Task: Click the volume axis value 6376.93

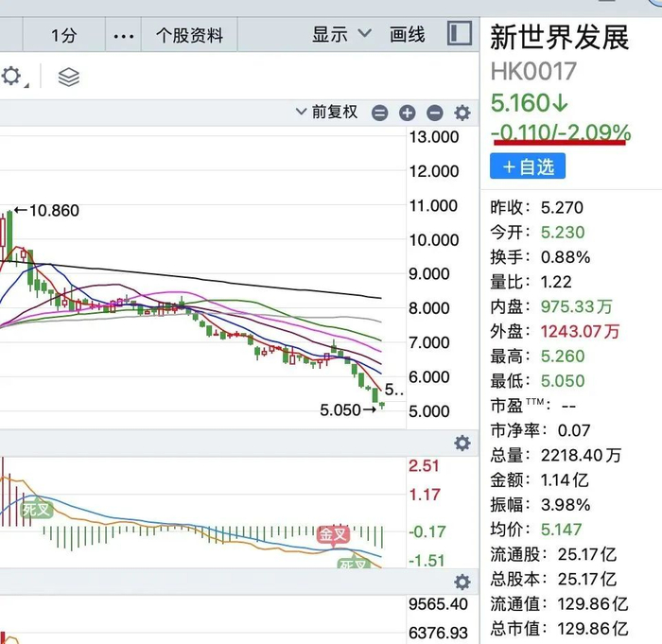Action: point(438,633)
